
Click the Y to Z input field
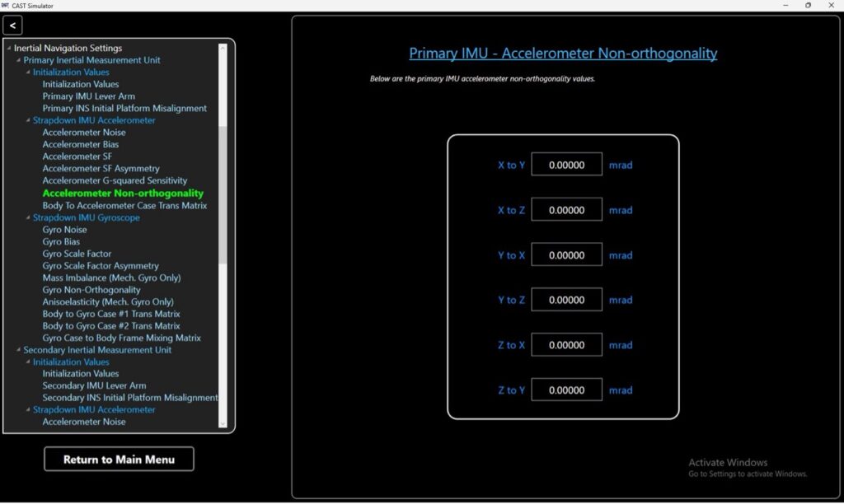click(566, 301)
